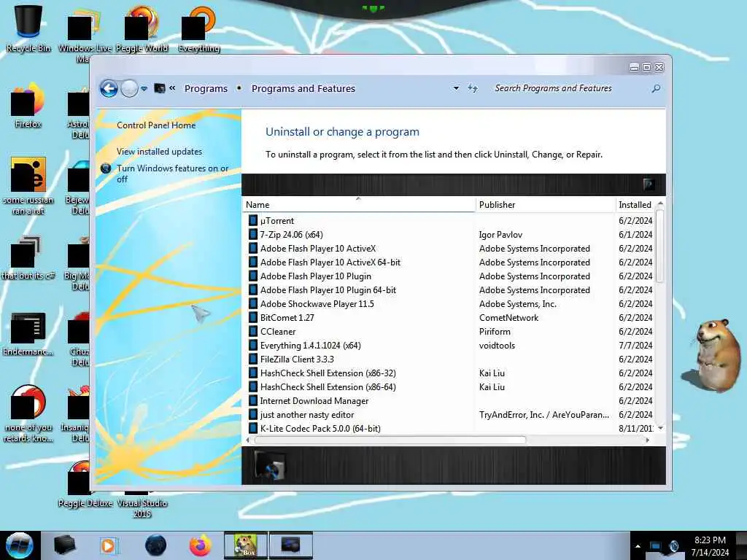Open Everything desktop shortcut
This screenshot has height=560, width=747.
tap(199, 28)
